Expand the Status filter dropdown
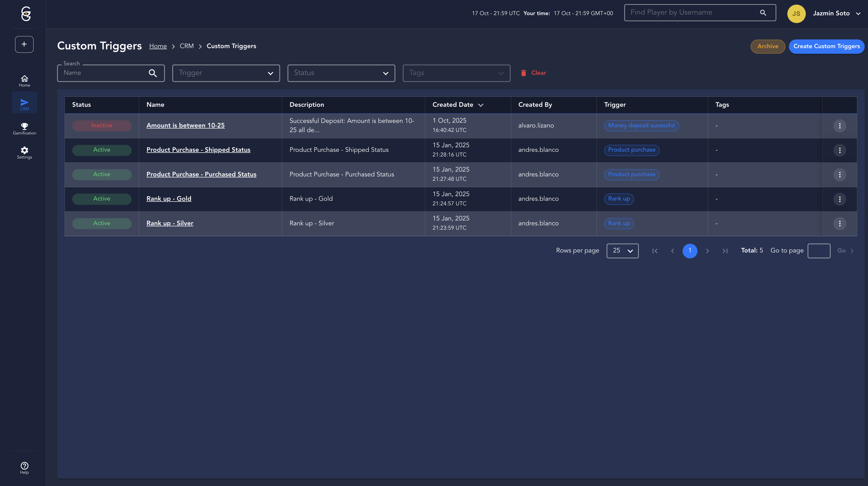This screenshot has width=868, height=486. (341, 73)
